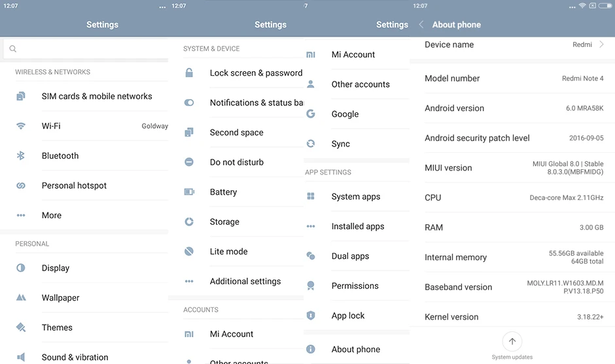Screen dimensions: 615x364
Task: Open Display settings
Action: click(84, 268)
